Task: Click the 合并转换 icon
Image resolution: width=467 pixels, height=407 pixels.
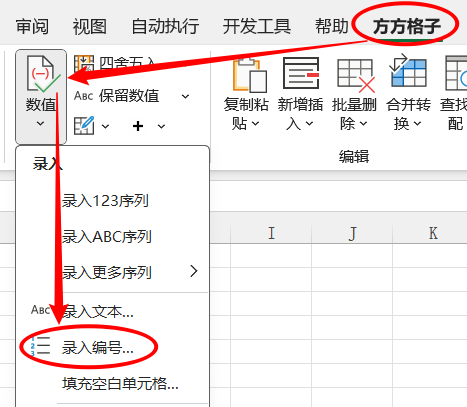Action: [x=408, y=71]
